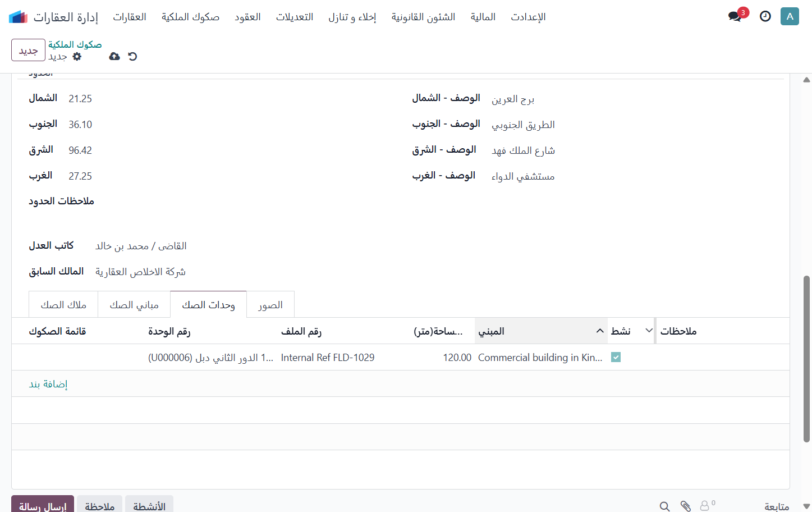This screenshot has height=512, width=812.
Task: Open the gear actions menu near جديد
Action: 77,57
